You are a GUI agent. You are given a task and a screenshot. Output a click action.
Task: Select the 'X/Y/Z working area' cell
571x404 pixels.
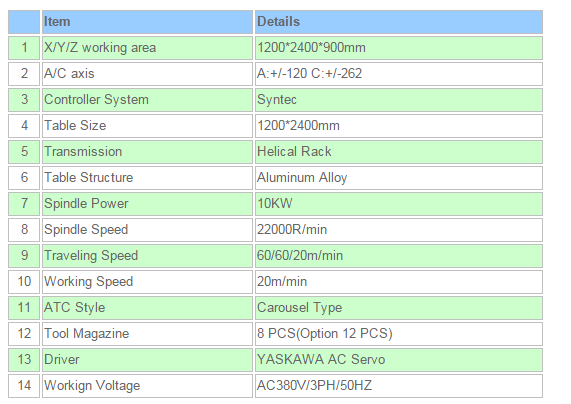[x=147, y=48]
